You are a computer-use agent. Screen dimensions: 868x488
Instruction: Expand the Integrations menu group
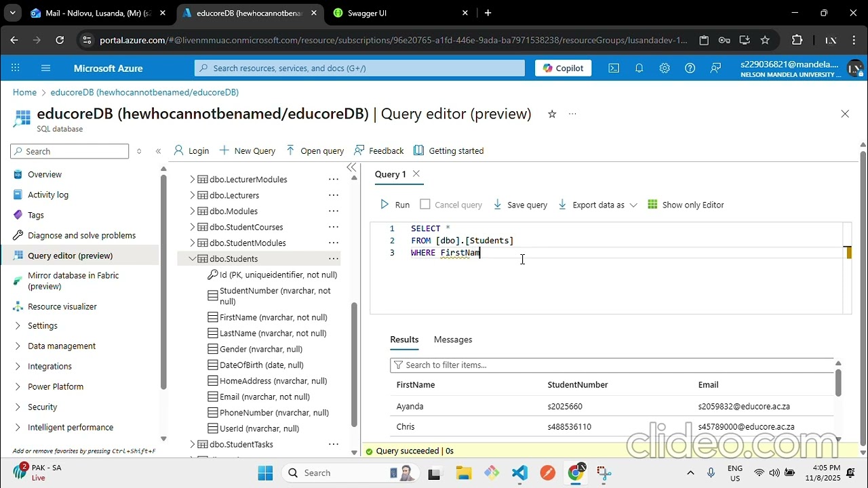coord(18,366)
